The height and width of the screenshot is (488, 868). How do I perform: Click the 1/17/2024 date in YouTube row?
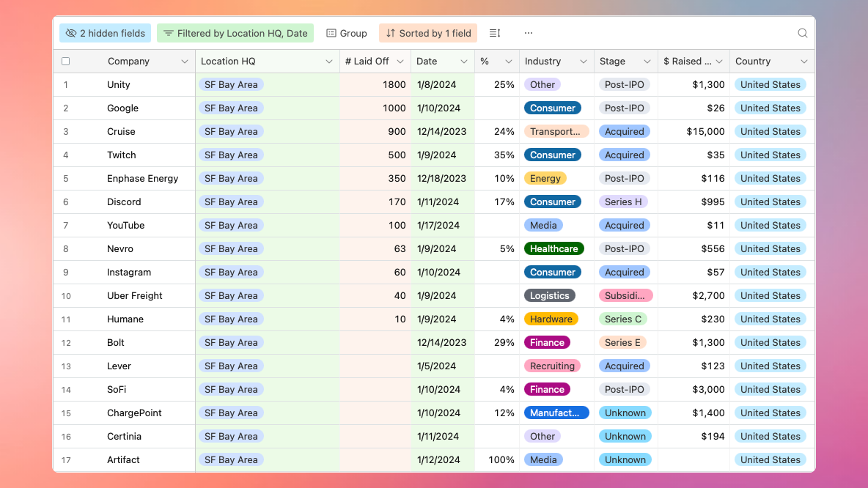438,225
